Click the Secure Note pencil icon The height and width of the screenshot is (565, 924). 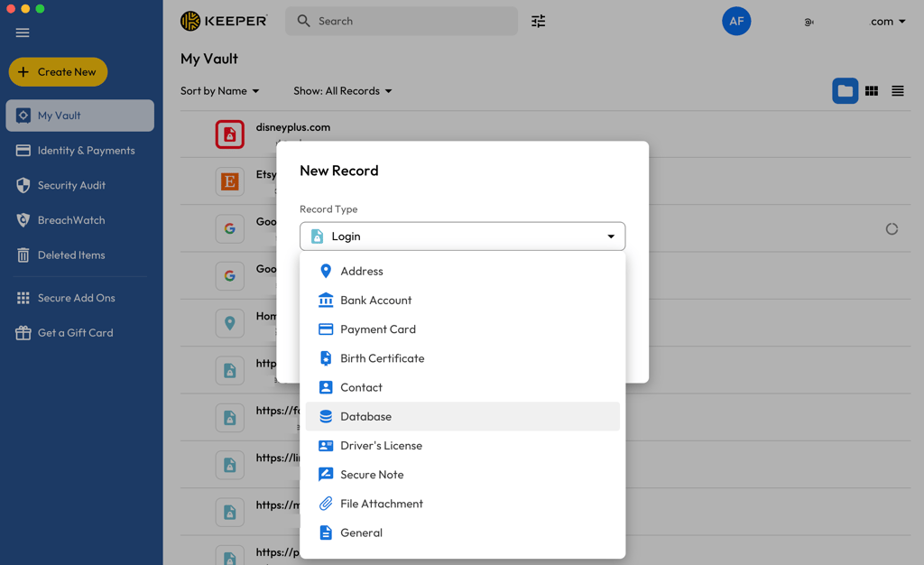(x=325, y=474)
